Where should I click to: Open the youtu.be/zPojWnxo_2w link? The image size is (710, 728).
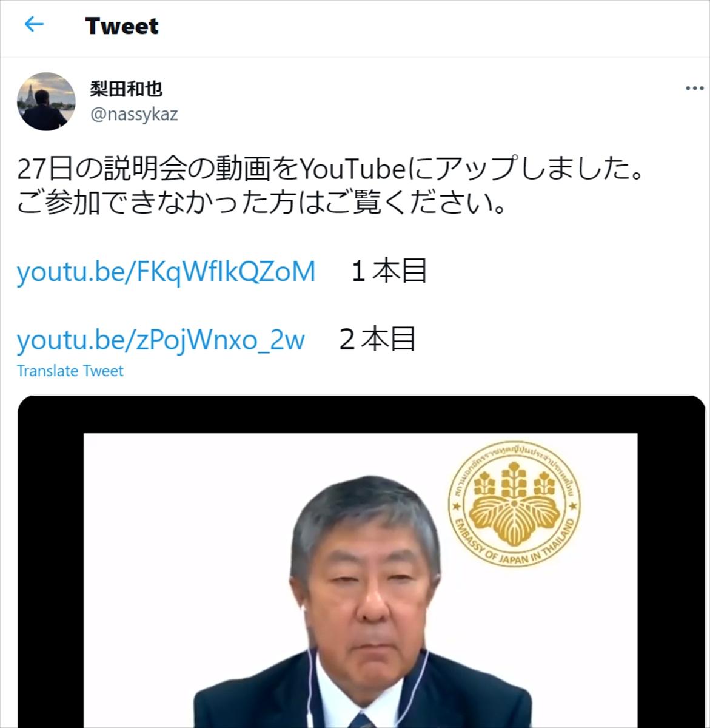pos(161,340)
